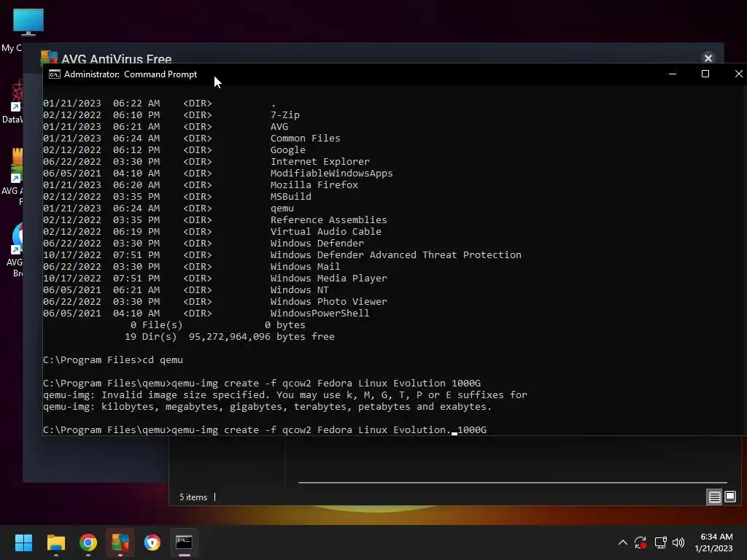Click the 'Windows Mail' directory entry
The height and width of the screenshot is (560, 747).
pos(306,267)
